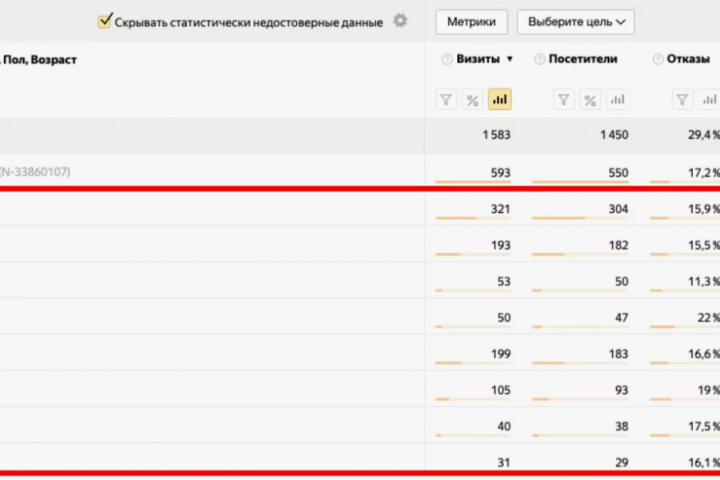Open help hint beside Отказы header
The width and height of the screenshot is (720, 480).
point(658,59)
